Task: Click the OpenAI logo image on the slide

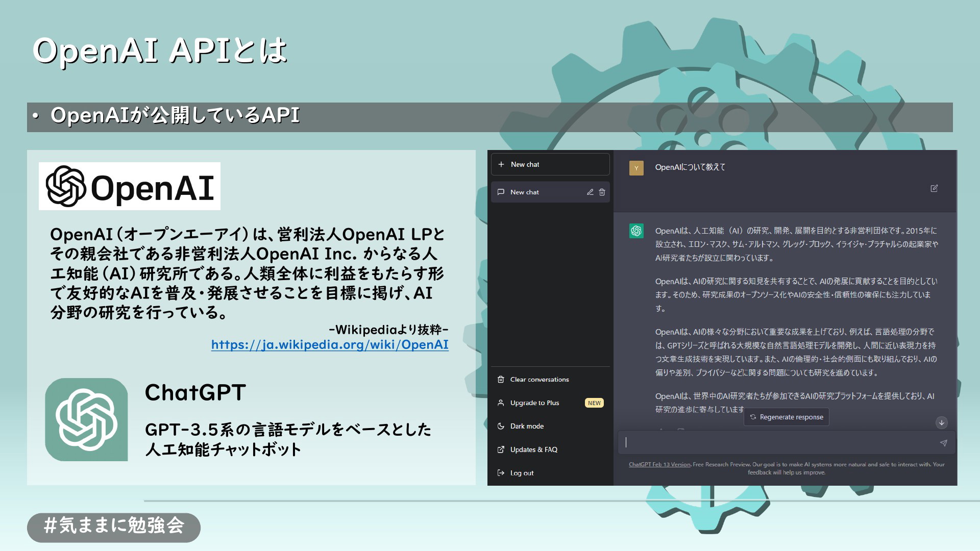Action: [x=130, y=186]
